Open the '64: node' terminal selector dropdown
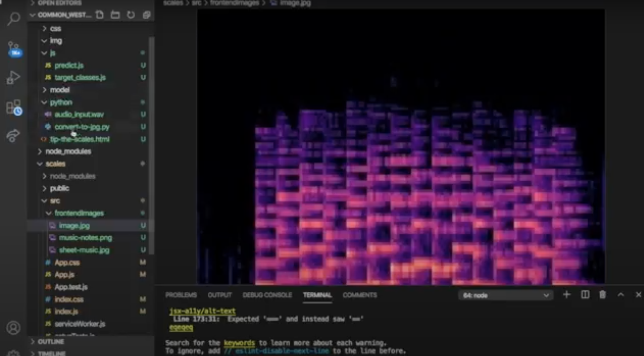Screen dimensions: 644x356 [505, 295]
